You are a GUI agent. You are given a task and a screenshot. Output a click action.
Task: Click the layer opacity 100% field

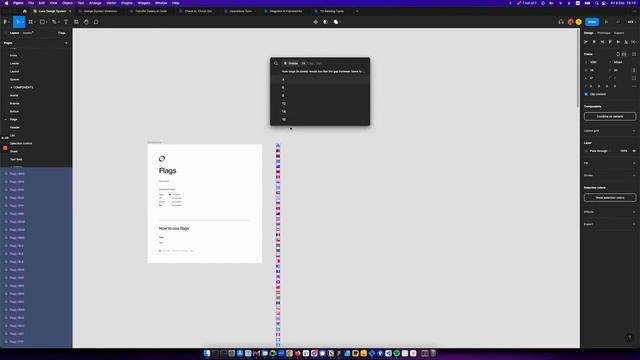coord(623,151)
